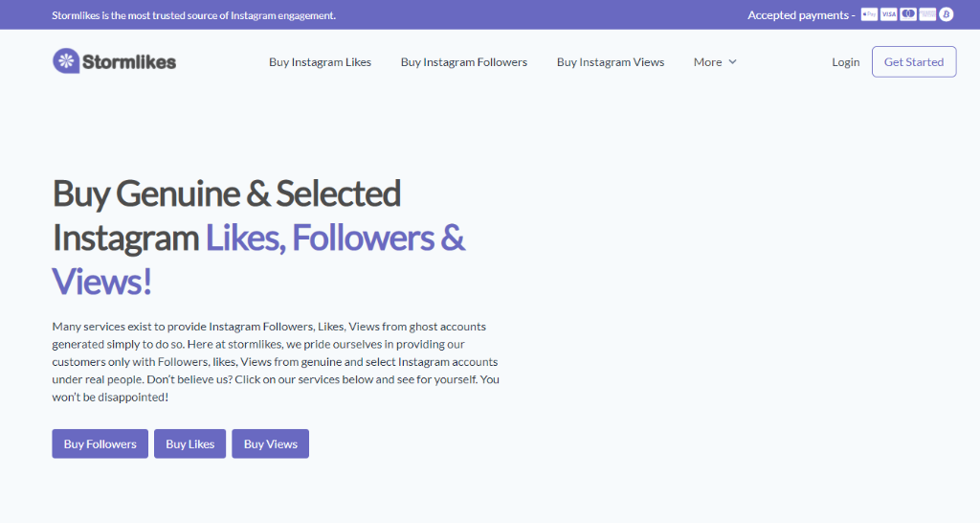
Task: Click the Apple Pay payment icon
Action: point(869,14)
